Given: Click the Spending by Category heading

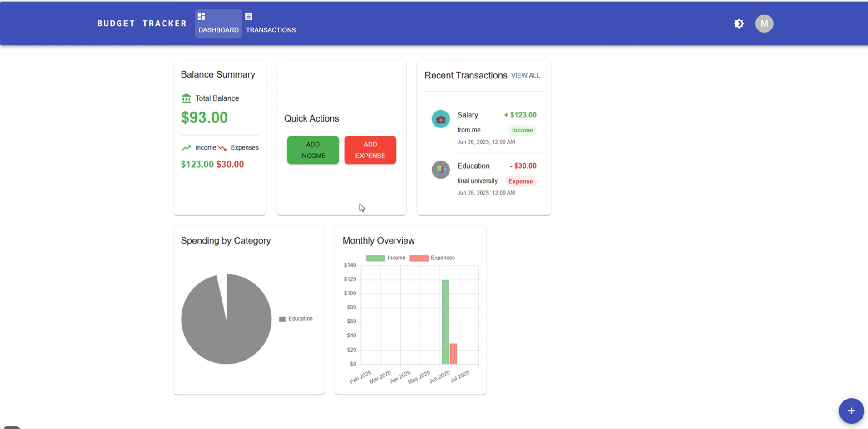Looking at the screenshot, I should pyautogui.click(x=226, y=241).
